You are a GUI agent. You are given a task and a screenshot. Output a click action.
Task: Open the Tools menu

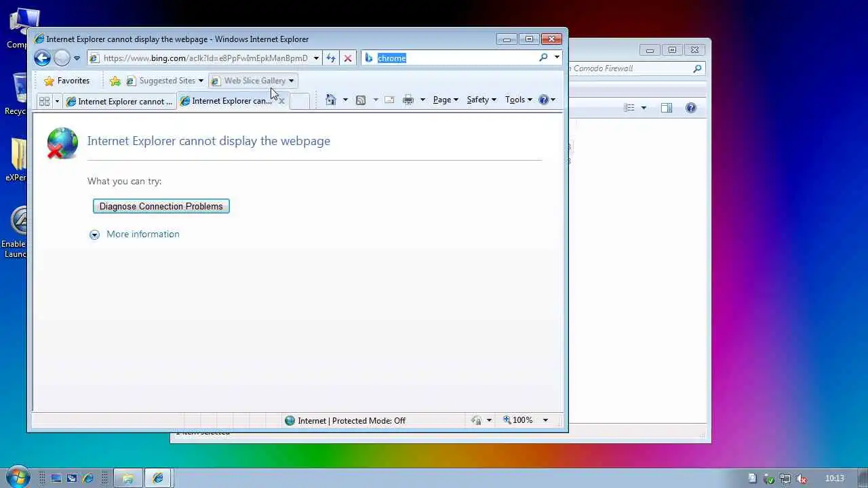(519, 100)
